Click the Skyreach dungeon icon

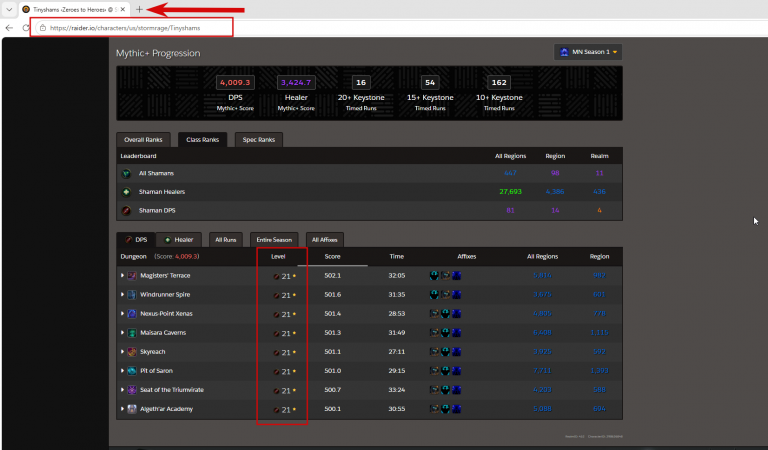(x=132, y=352)
